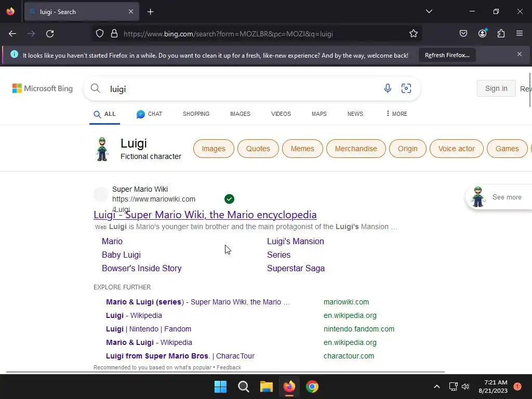Screen dimensions: 532x399
Task: Expand the list all tabs chevron
Action: click(429, 11)
